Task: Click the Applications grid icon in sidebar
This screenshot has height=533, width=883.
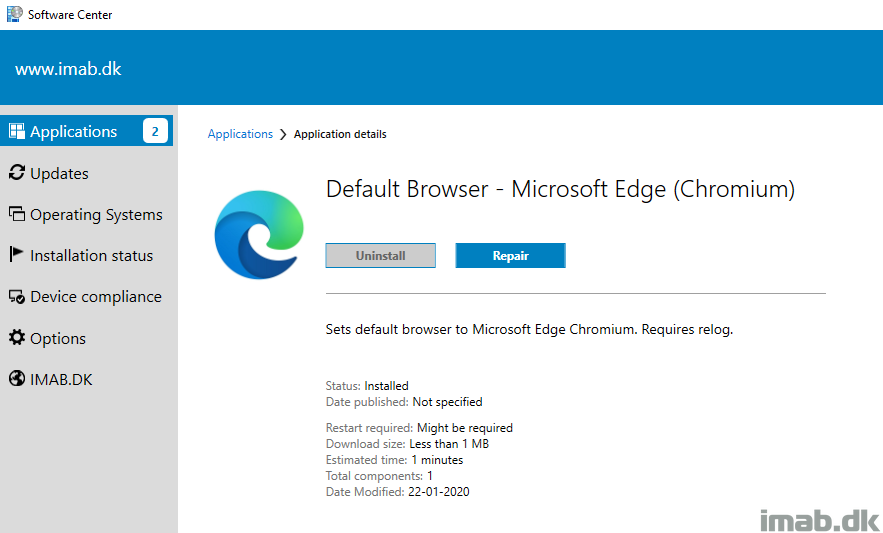Action: click(x=16, y=131)
